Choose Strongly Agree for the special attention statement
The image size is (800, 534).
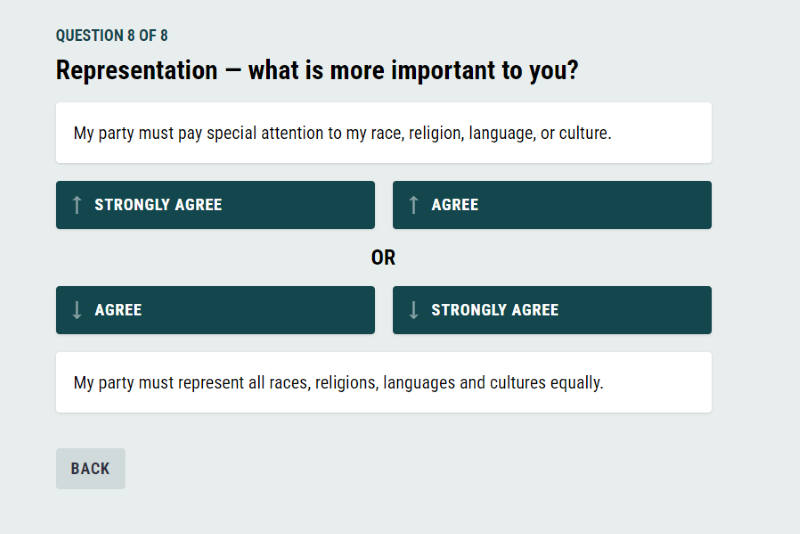click(215, 205)
